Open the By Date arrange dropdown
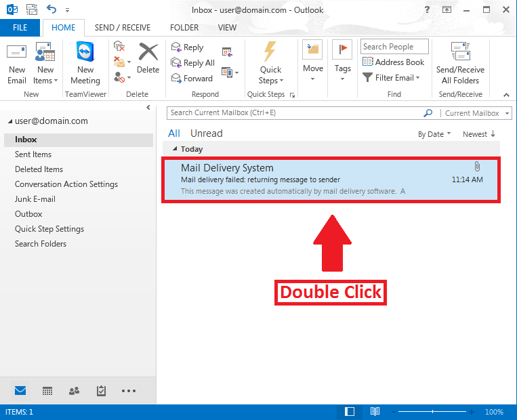 [434, 134]
